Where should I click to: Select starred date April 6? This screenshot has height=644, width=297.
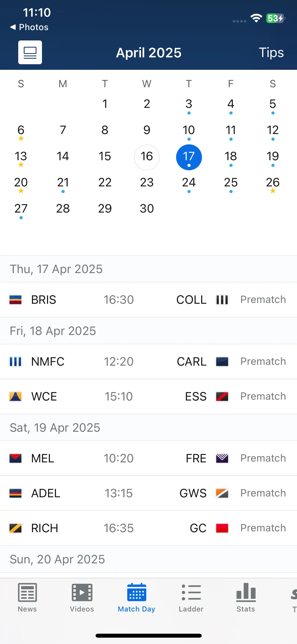click(21, 132)
